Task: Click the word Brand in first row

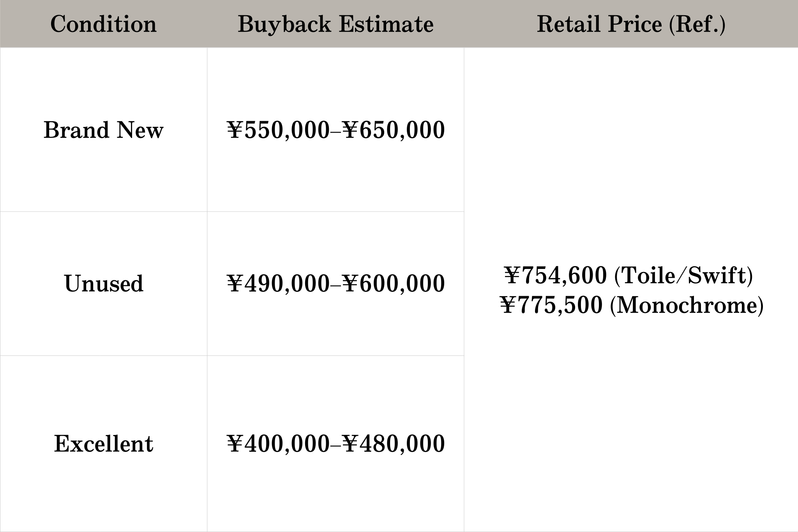Action: click(x=76, y=130)
